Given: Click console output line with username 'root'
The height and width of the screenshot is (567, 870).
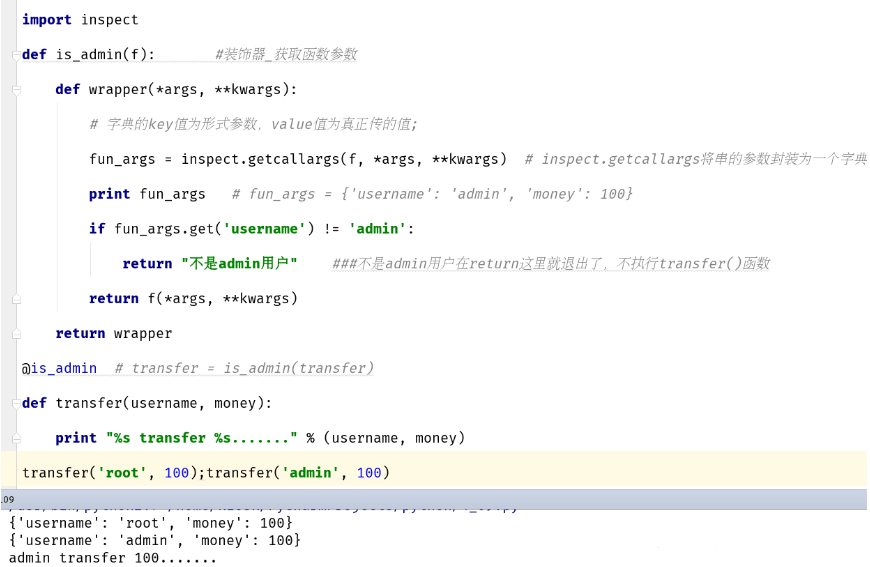Looking at the screenshot, I should pos(150,523).
